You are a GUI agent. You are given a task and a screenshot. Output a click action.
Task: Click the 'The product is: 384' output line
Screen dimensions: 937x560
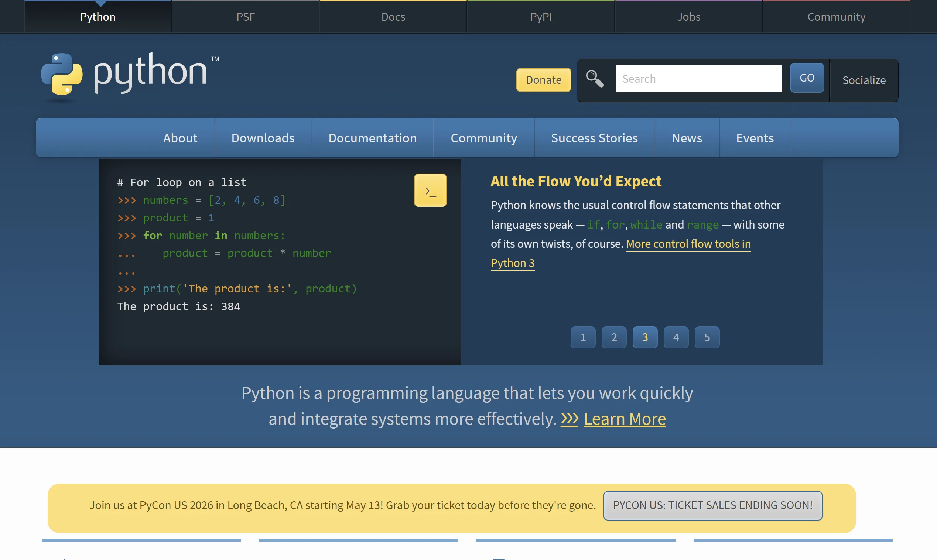[178, 306]
